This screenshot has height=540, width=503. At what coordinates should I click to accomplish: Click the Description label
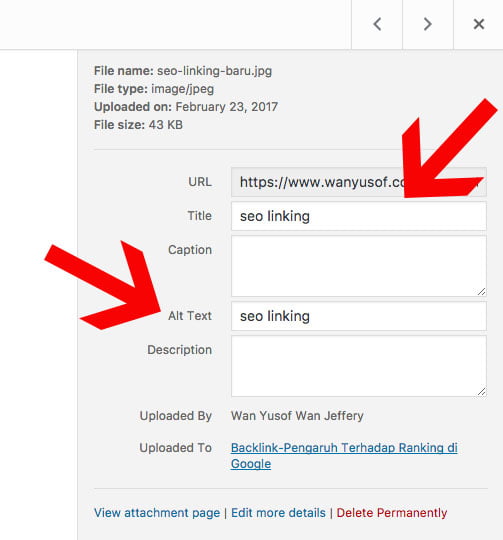(x=179, y=350)
